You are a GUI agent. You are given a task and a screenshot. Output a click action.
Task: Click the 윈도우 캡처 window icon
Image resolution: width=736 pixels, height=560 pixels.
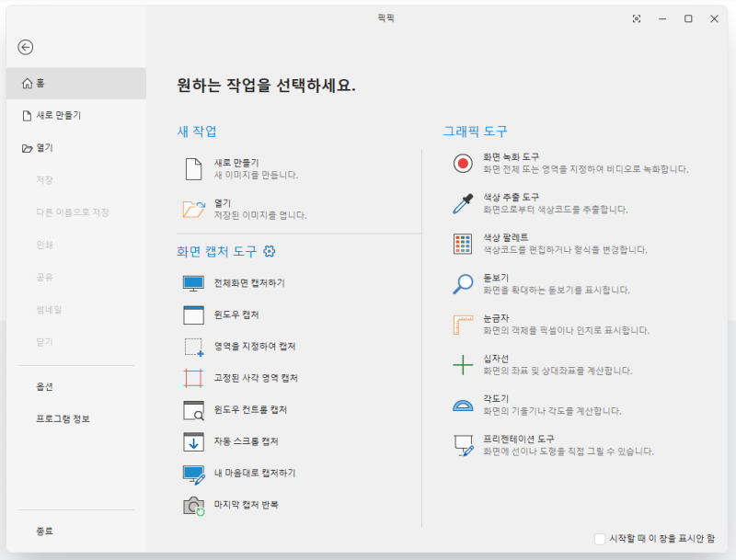[x=193, y=315]
